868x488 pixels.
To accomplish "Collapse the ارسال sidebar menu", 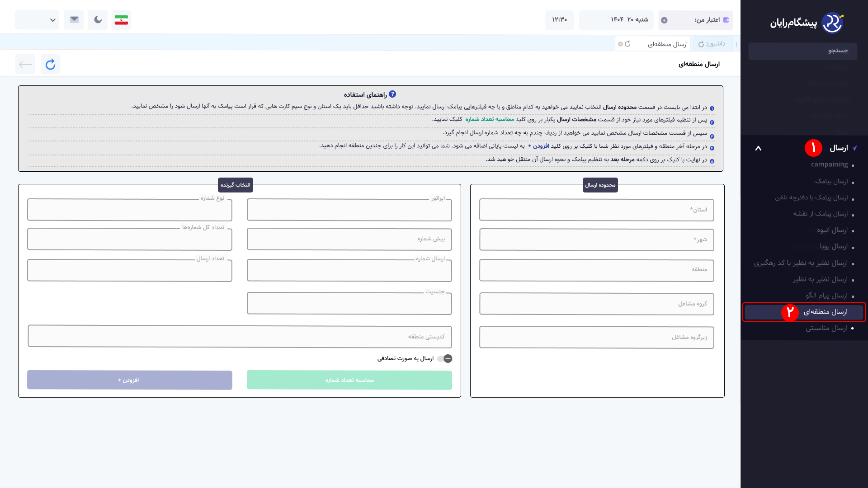I will tap(758, 148).
